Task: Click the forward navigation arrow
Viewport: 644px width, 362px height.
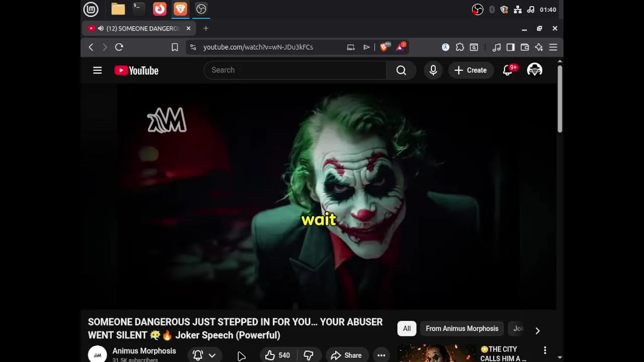Action: (105, 47)
